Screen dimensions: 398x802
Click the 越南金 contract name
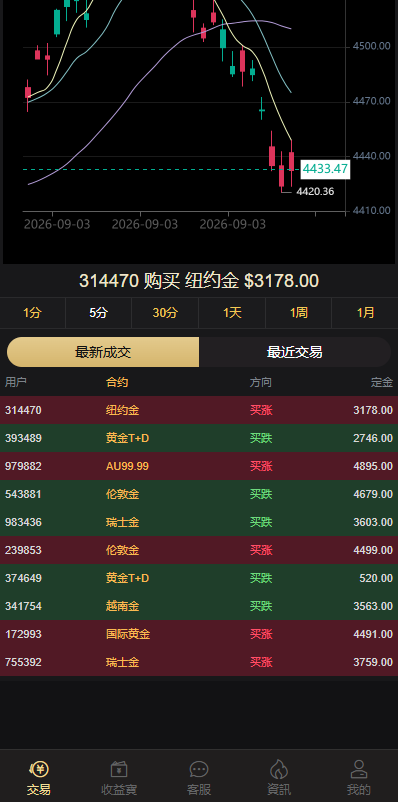click(122, 607)
